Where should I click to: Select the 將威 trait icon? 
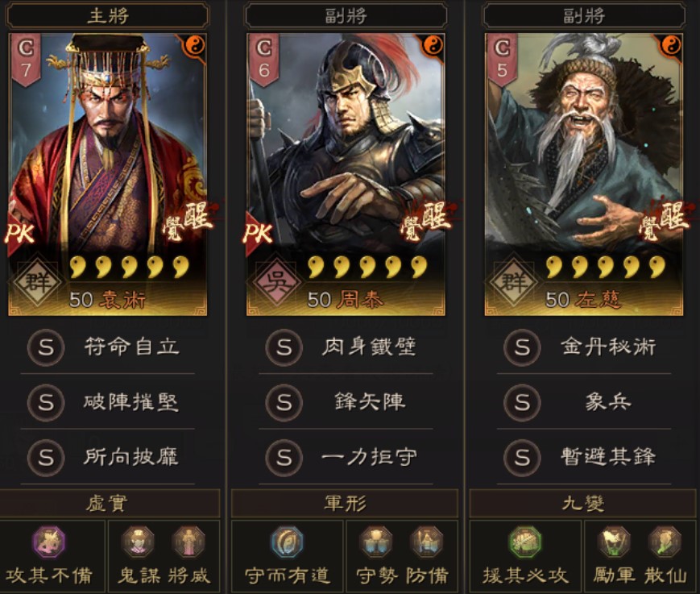tap(188, 542)
